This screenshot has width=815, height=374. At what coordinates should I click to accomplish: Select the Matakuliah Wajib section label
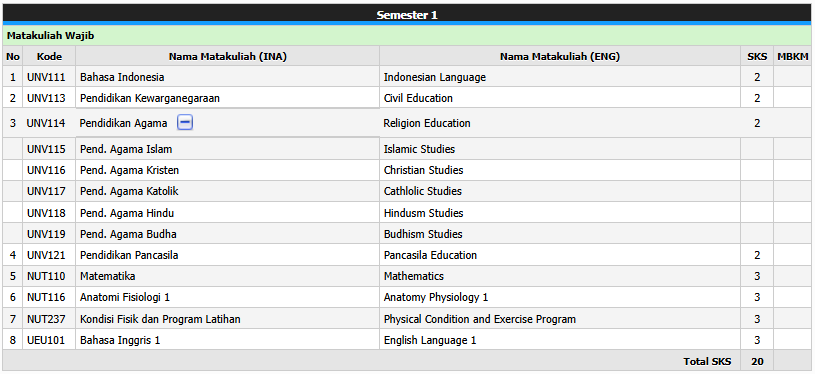(x=50, y=36)
